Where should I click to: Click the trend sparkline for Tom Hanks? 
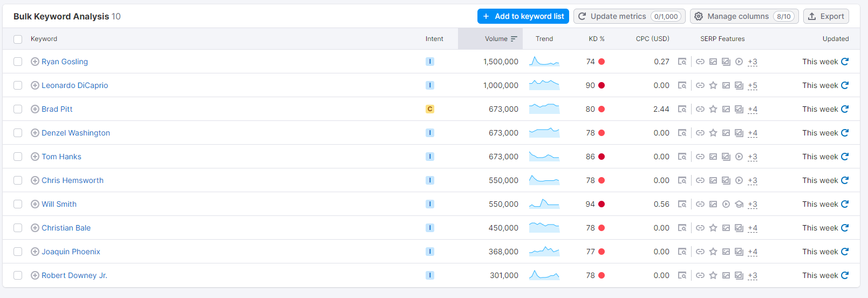(544, 157)
